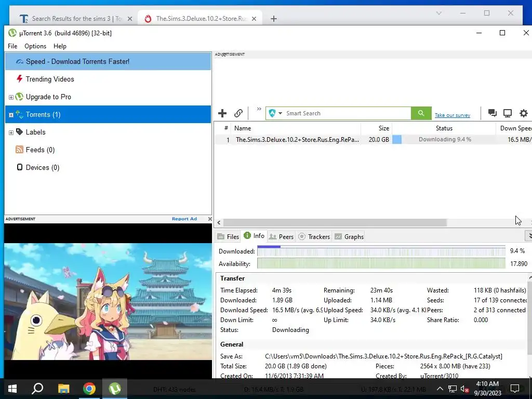The height and width of the screenshot is (399, 532).
Task: Expand the toolbar overflow chevron
Action: point(259,109)
